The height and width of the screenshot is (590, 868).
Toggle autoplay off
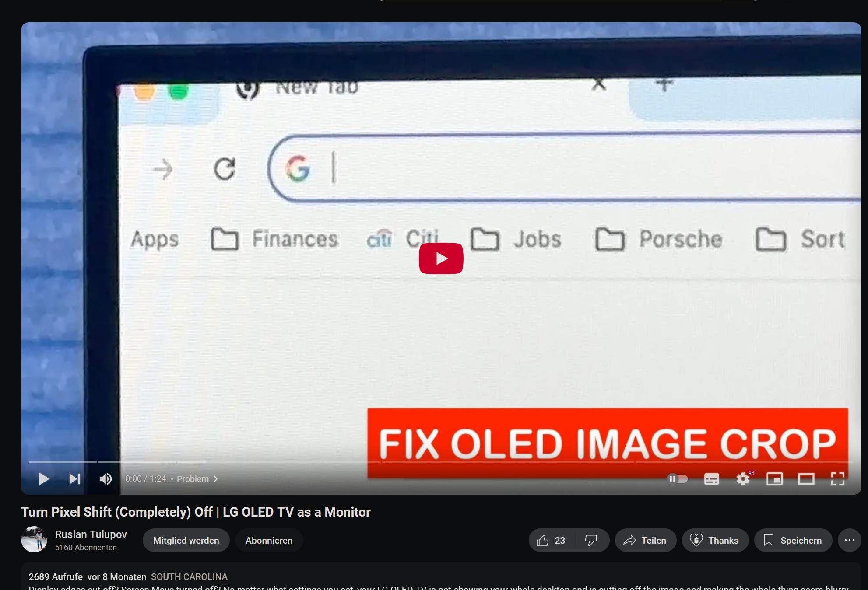coord(677,479)
